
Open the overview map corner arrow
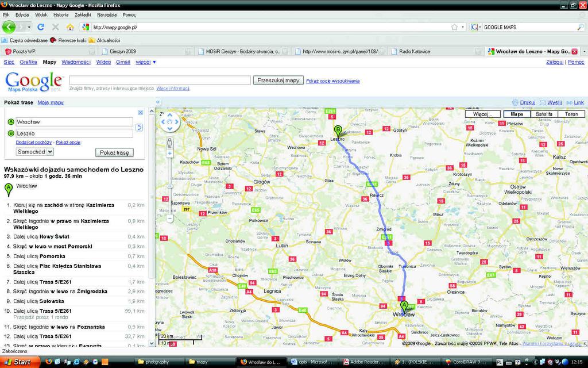tap(585, 343)
